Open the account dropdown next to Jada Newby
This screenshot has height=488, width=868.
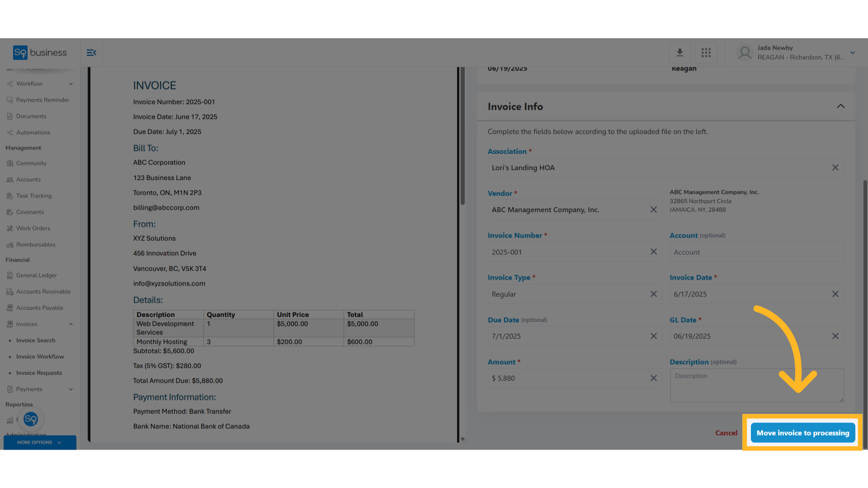click(853, 53)
